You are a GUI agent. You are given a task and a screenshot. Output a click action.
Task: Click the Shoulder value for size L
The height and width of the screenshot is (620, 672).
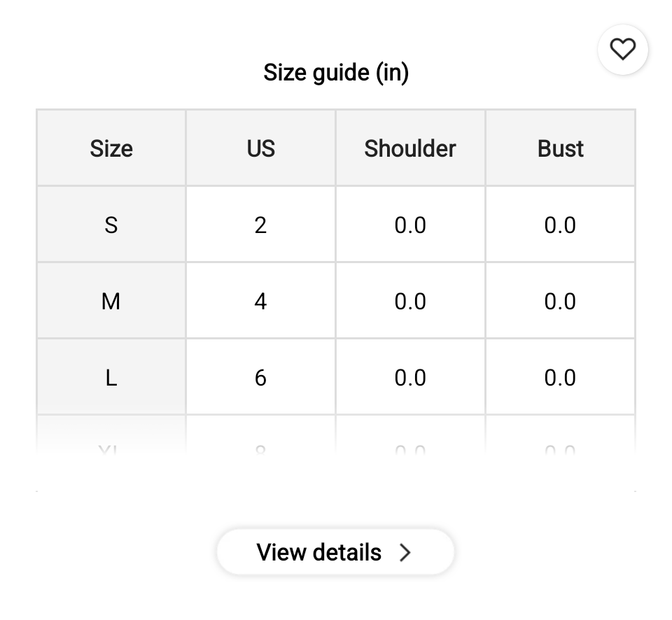pos(410,378)
